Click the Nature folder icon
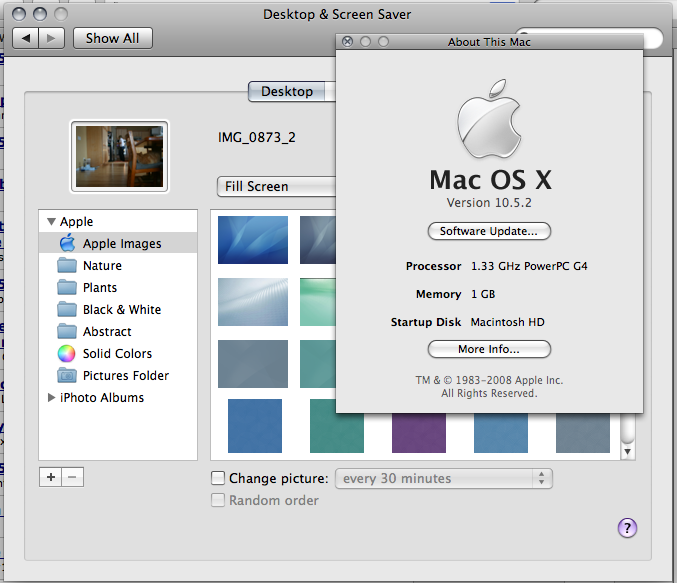677x583 pixels. [x=67, y=266]
